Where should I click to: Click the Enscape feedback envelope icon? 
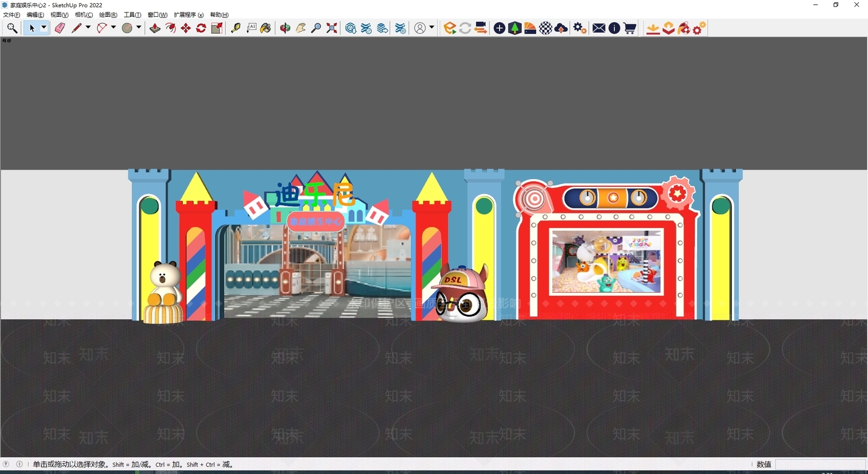599,28
